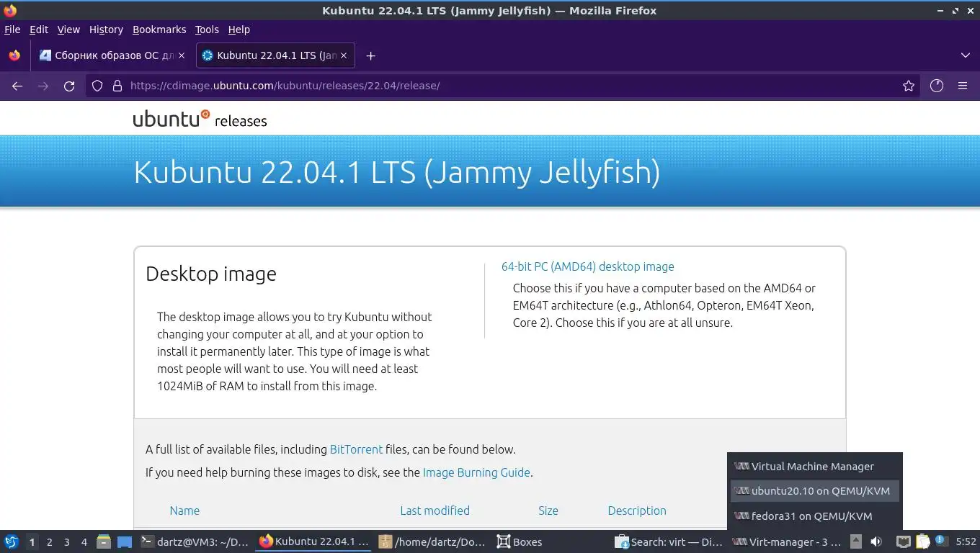This screenshot has height=553, width=980.
Task: Switch to the Search: virt Discover window
Action: [669, 541]
